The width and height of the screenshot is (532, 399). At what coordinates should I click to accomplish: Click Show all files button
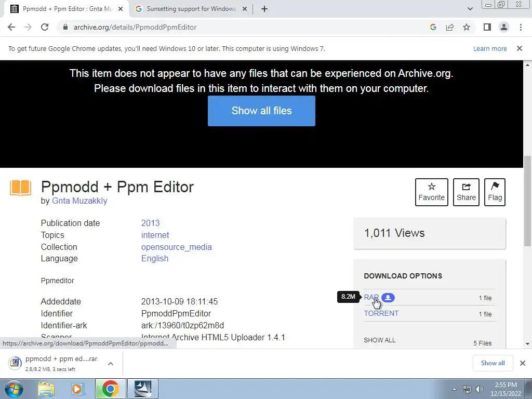point(261,111)
